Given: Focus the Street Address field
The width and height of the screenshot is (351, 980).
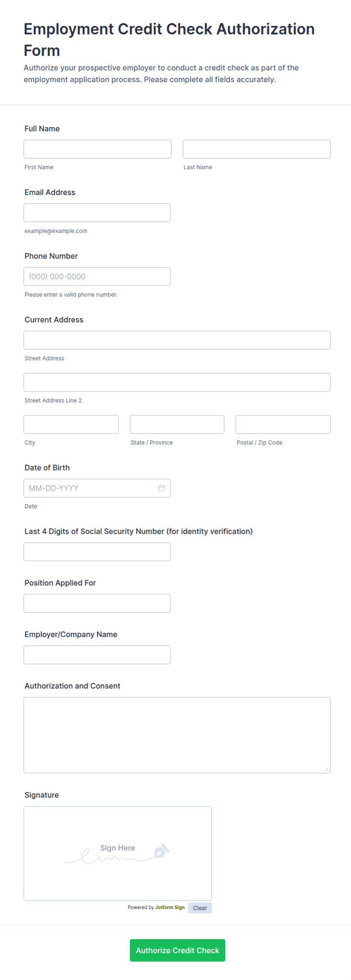Looking at the screenshot, I should (177, 340).
